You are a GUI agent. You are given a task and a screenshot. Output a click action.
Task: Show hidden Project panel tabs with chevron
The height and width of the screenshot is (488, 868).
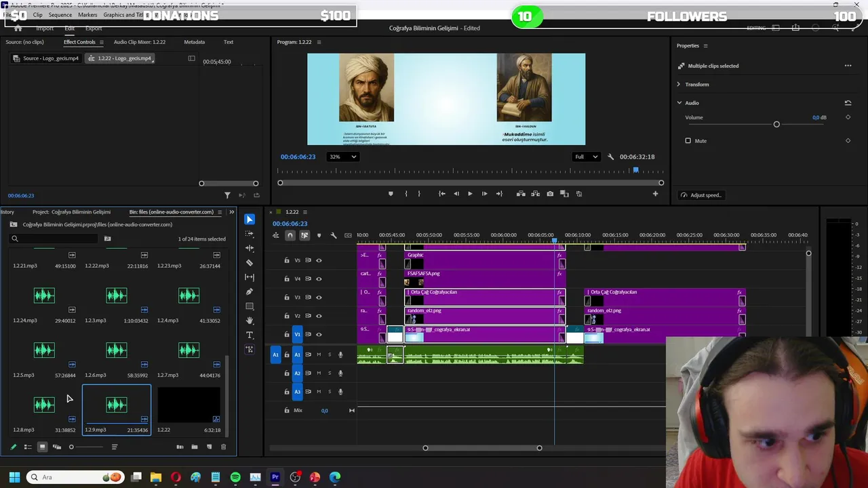[x=231, y=212]
